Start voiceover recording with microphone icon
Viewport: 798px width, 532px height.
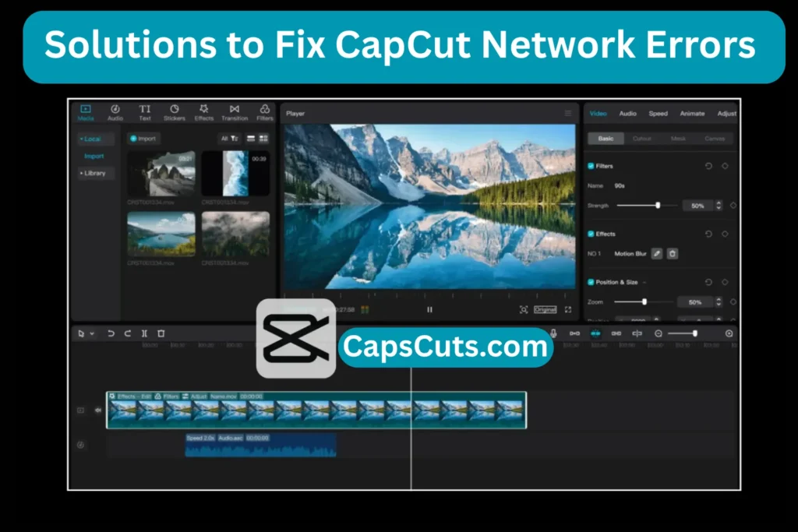[553, 333]
